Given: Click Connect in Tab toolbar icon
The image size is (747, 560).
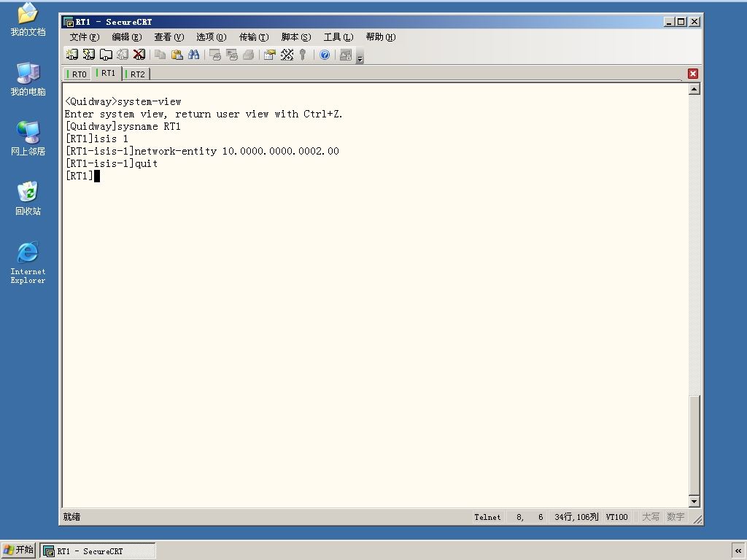Looking at the screenshot, I should [x=105, y=55].
